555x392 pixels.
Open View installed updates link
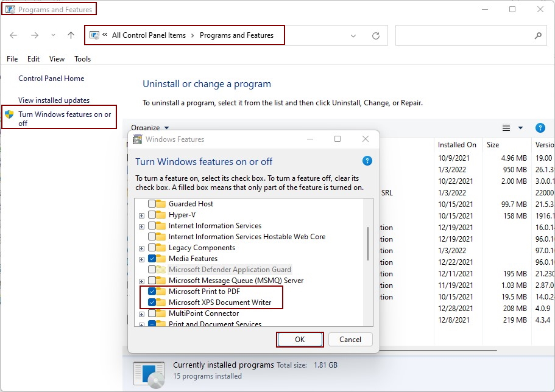click(54, 100)
